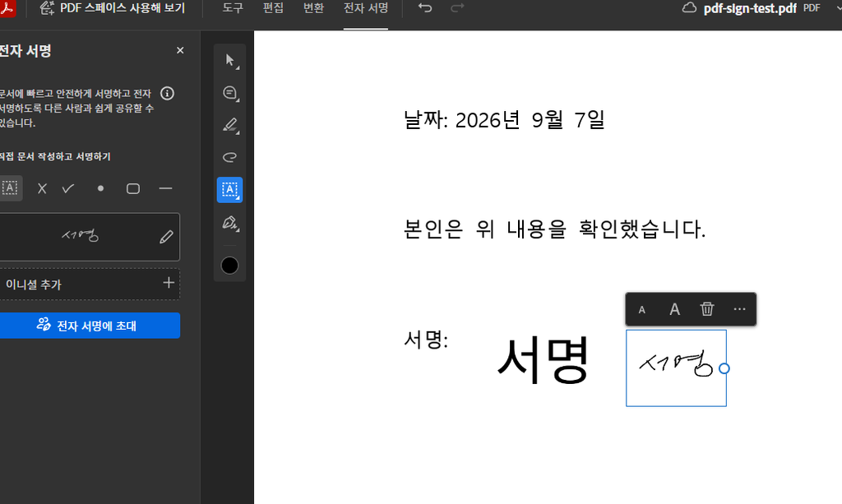Select the rounded rectangle tool

tap(133, 188)
